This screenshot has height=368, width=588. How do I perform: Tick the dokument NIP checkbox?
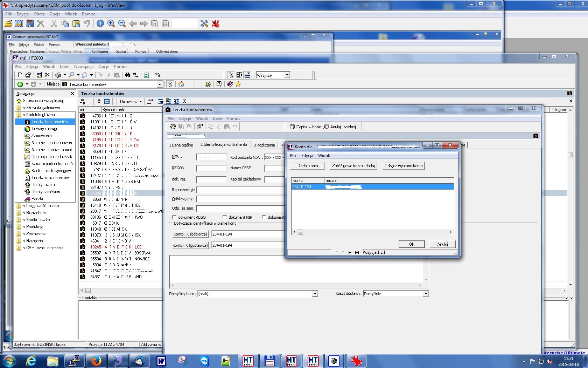pyautogui.click(x=225, y=217)
